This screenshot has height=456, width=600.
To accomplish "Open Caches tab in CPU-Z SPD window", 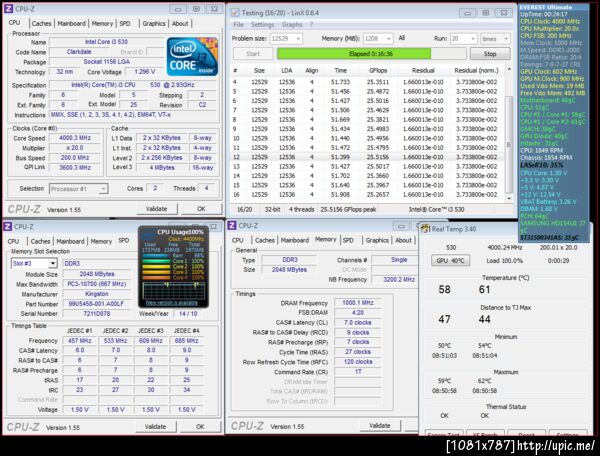I will (x=40, y=241).
